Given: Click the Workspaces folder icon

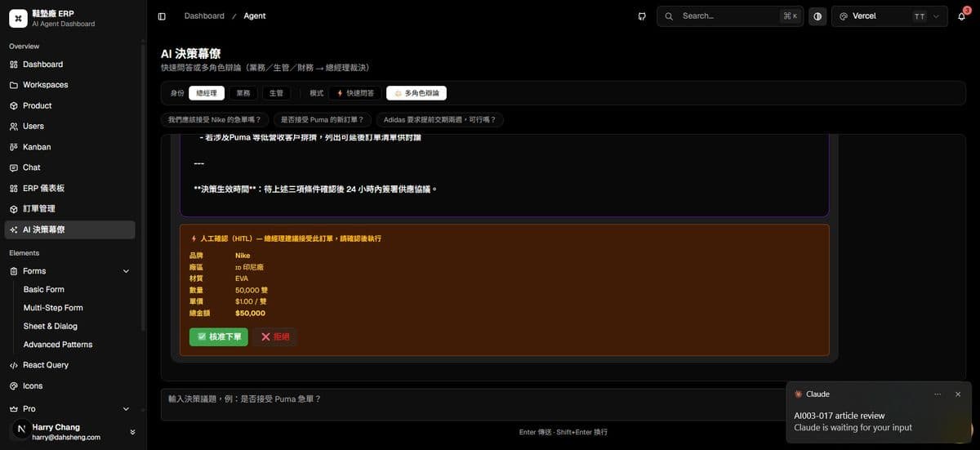Looking at the screenshot, I should 14,85.
